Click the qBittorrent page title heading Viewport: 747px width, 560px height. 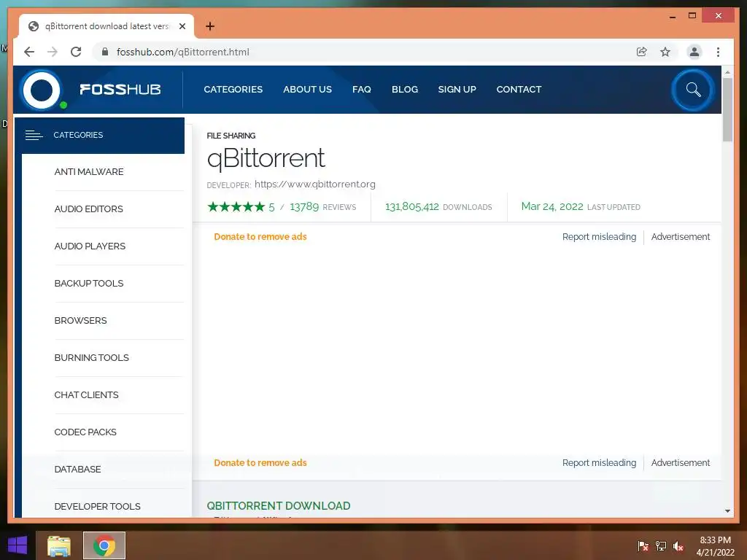(x=266, y=158)
